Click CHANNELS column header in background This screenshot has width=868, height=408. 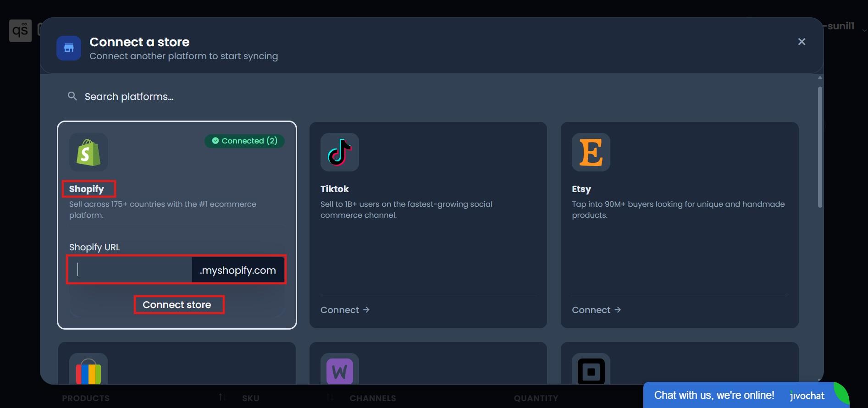pos(373,398)
